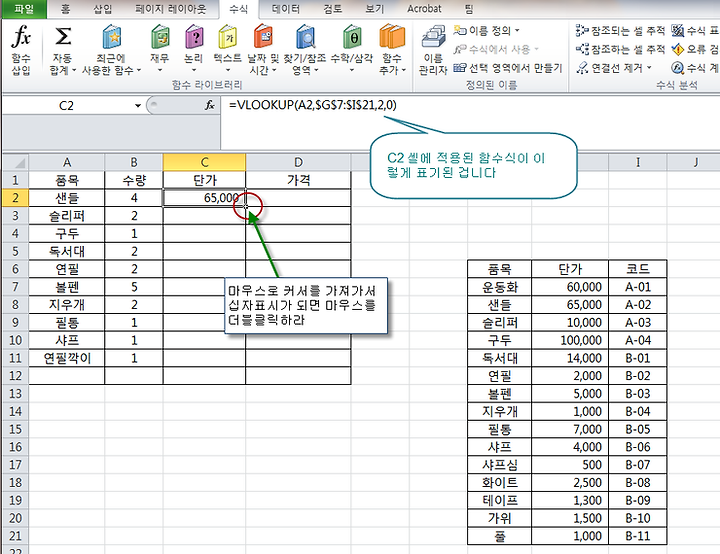The height and width of the screenshot is (554, 720).
Task: Expand the AutoSum (자동 합계) dropdown arrow
Action: pyautogui.click(x=74, y=70)
